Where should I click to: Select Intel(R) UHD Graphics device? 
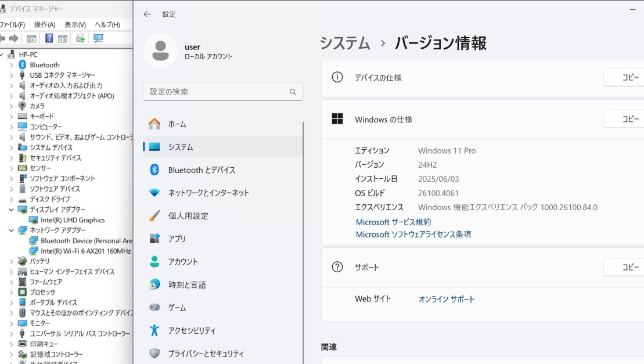point(73,220)
